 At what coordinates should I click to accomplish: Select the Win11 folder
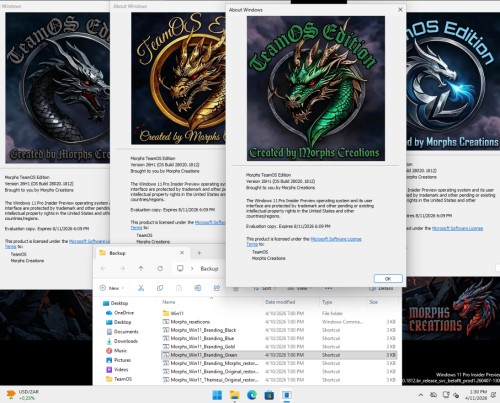pyautogui.click(x=279, y=313)
